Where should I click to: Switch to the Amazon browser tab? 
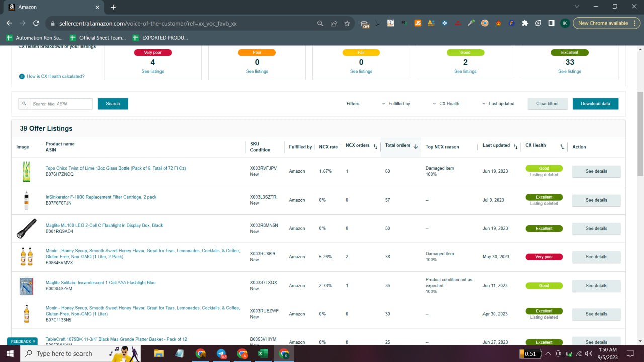(x=52, y=7)
